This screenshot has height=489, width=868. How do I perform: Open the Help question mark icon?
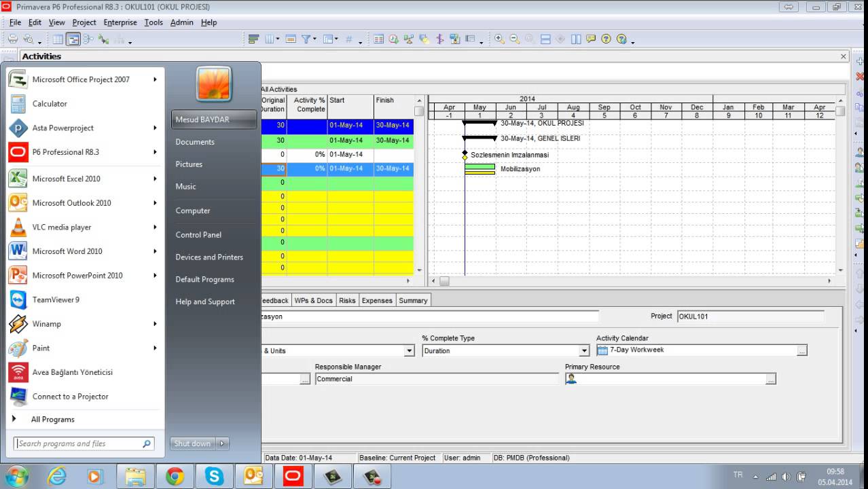(x=606, y=39)
